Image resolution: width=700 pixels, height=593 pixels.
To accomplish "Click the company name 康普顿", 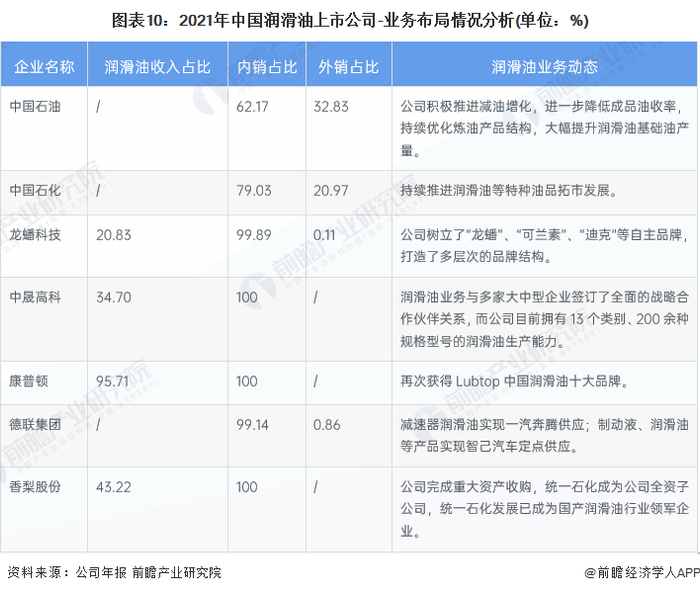I will click(x=29, y=381).
